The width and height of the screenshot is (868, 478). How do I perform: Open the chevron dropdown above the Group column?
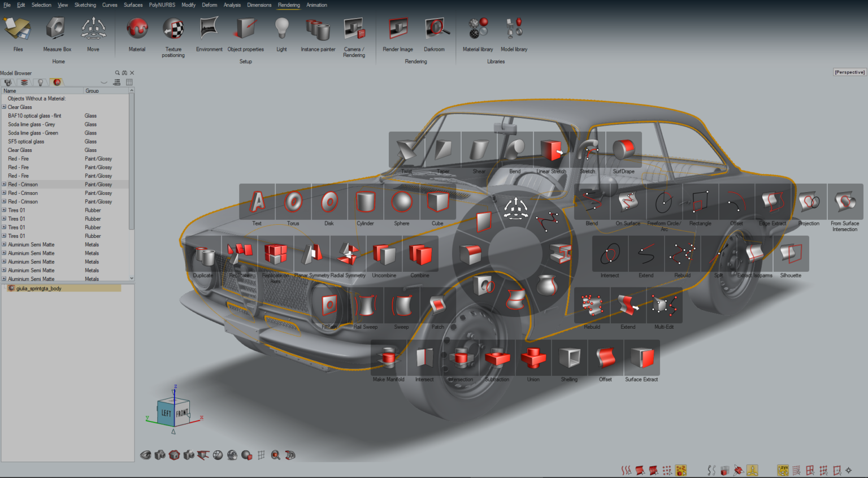point(104,82)
